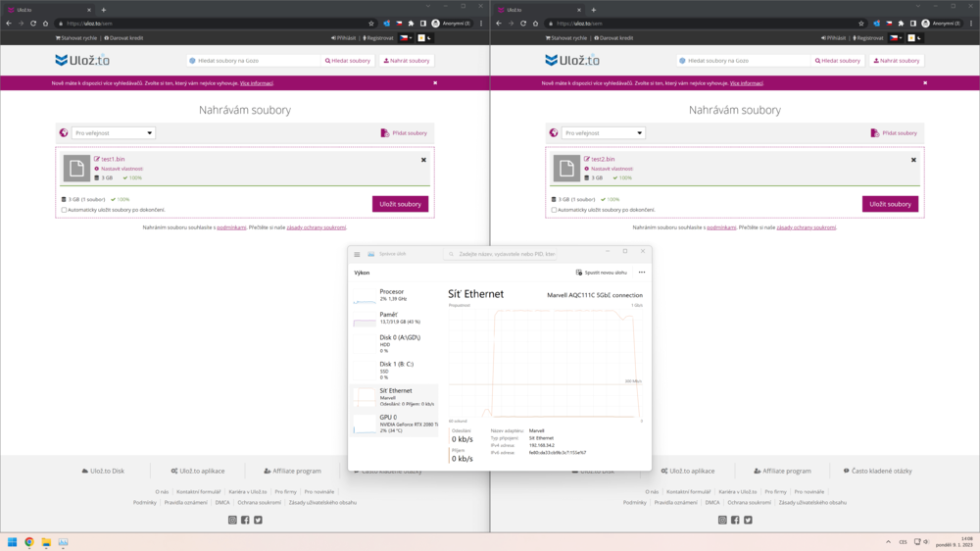Image resolution: width=980 pixels, height=551 pixels.
Task: Select Procesor in Task Manager performance list
Action: [x=394, y=294]
